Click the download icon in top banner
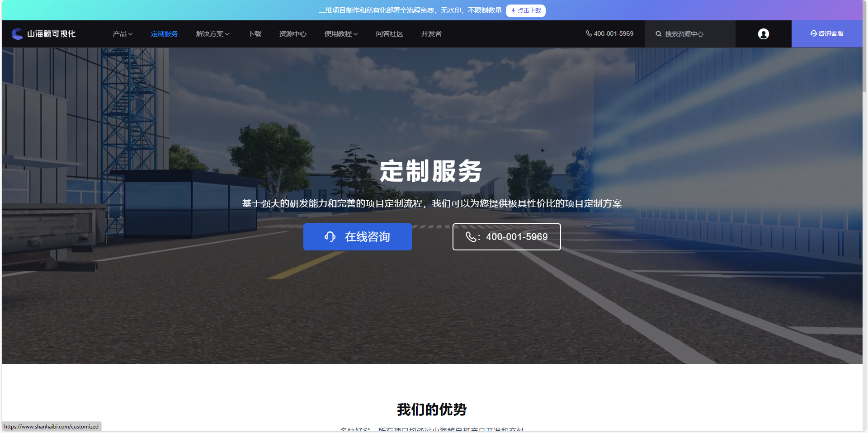This screenshot has height=433, width=868. (513, 10)
